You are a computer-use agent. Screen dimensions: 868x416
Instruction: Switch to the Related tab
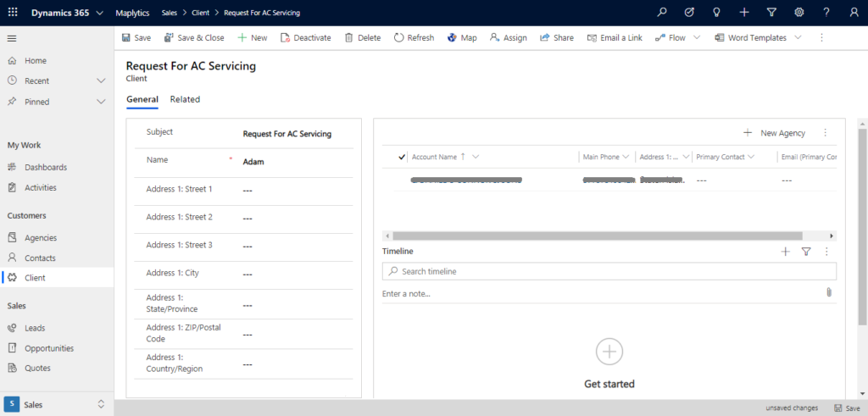pyautogui.click(x=185, y=99)
